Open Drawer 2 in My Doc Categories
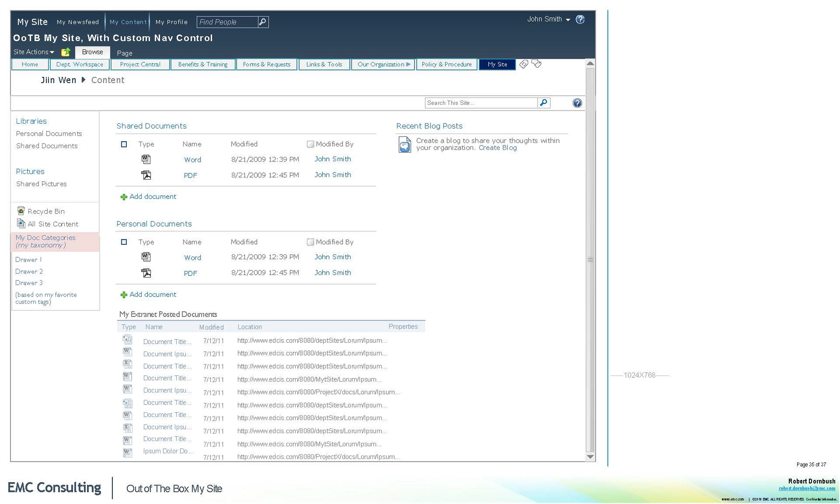840x504 pixels. (x=29, y=271)
